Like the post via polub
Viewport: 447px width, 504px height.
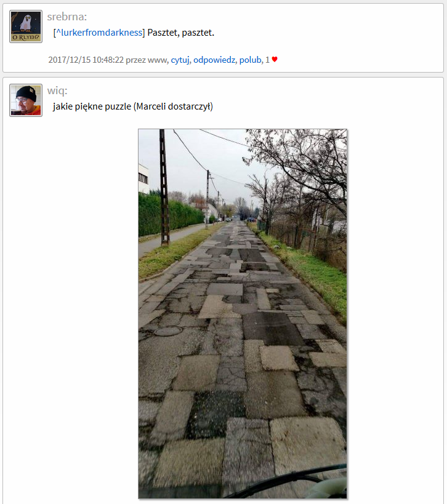point(250,60)
